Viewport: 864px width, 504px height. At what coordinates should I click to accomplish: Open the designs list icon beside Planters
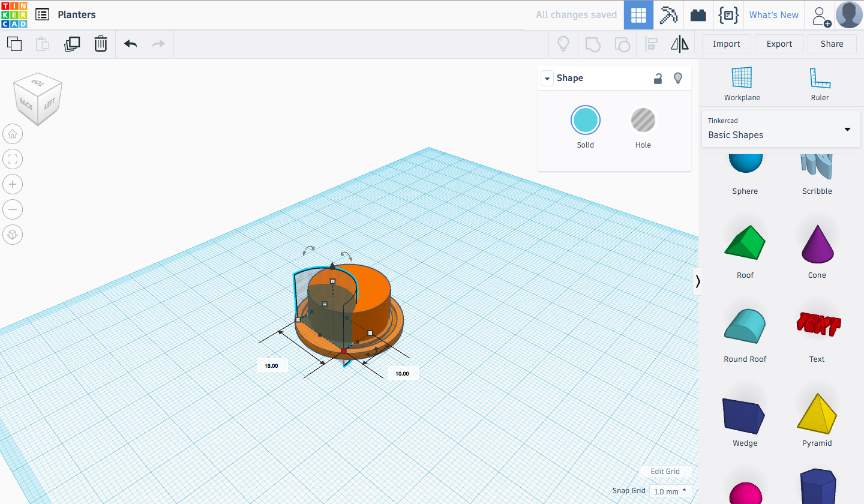click(42, 14)
